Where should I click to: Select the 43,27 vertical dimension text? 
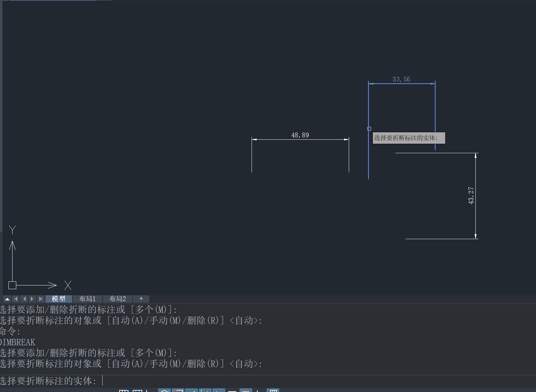tap(471, 195)
